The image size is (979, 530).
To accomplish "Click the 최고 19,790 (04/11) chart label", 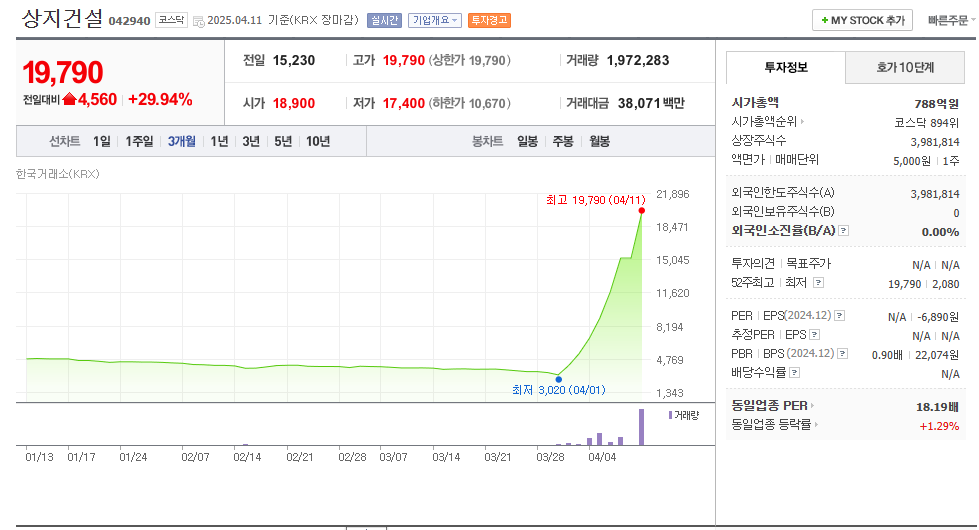I will tap(596, 200).
